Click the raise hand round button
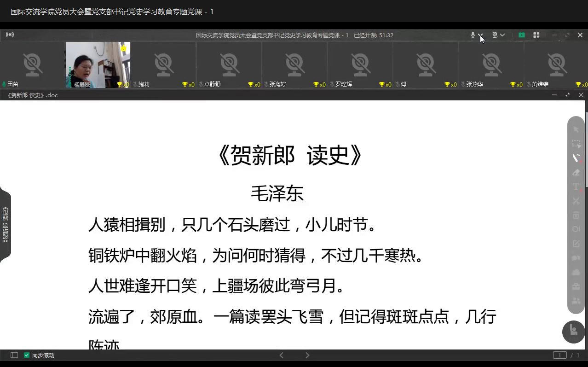Viewport: 588px width, 367px height. point(573,331)
